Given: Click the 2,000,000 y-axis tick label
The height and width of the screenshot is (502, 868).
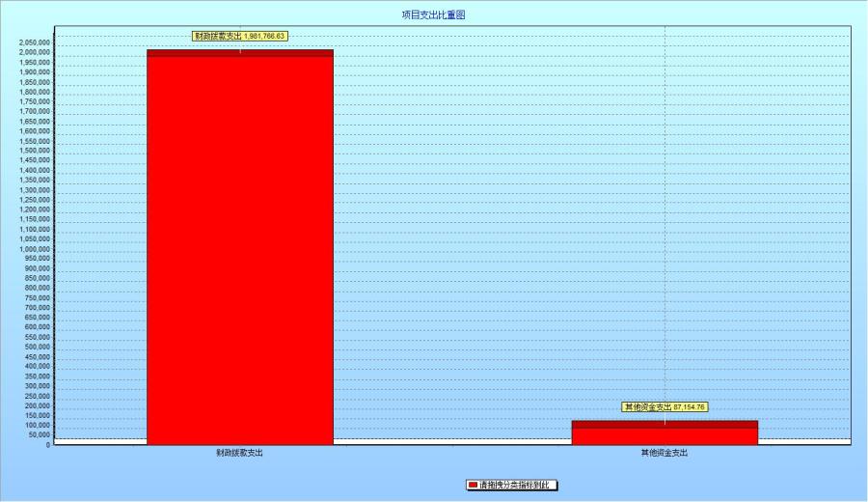Looking at the screenshot, I should (x=34, y=53).
